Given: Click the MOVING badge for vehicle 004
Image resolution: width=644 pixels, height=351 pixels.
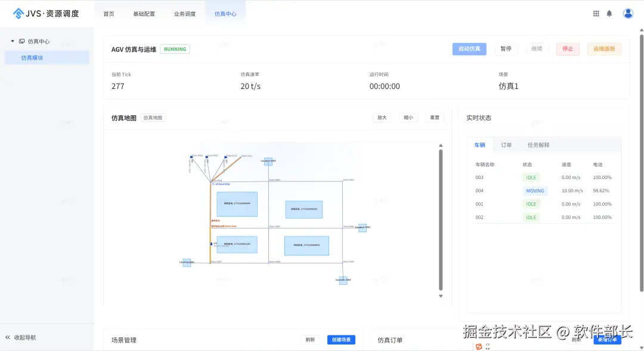Looking at the screenshot, I should click(535, 190).
